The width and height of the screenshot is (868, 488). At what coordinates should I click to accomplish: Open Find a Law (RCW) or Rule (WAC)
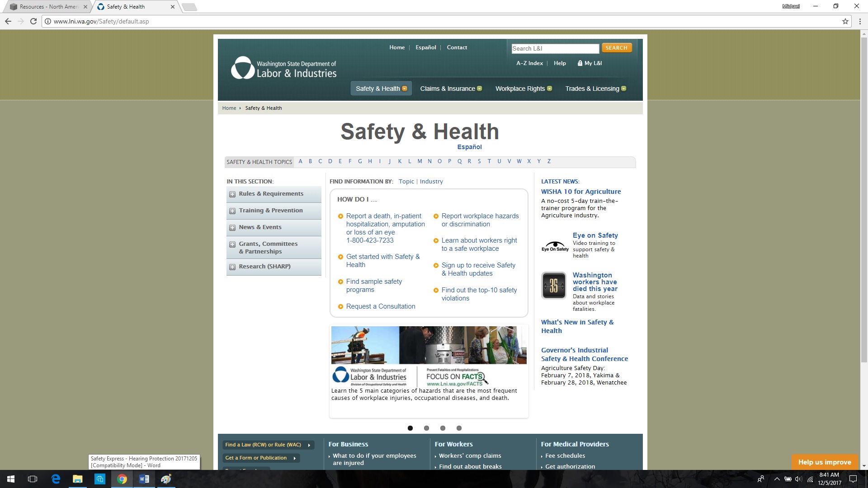click(x=269, y=445)
